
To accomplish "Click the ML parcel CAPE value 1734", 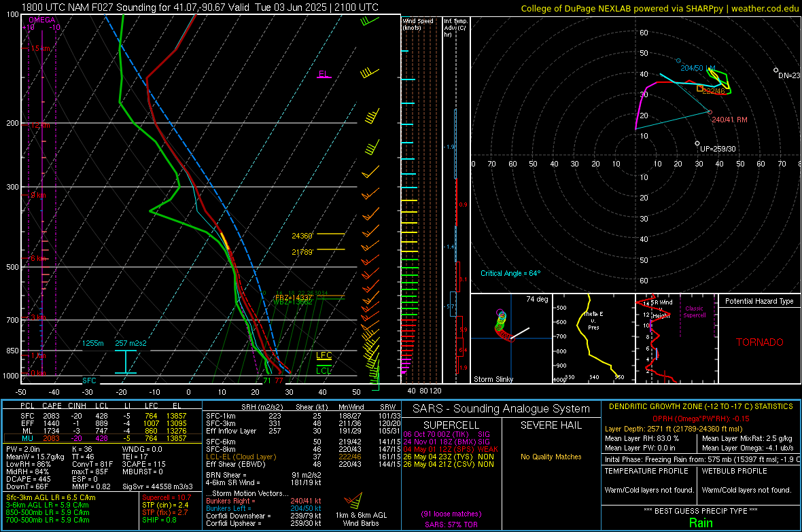I will [51, 431].
